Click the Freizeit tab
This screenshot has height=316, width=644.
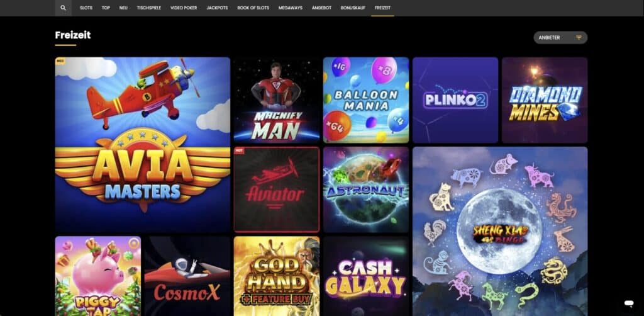(x=382, y=8)
